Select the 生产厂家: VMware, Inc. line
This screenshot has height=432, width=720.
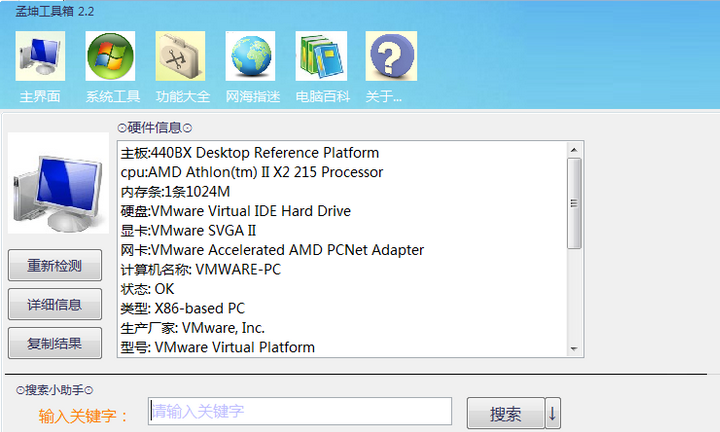click(x=192, y=328)
